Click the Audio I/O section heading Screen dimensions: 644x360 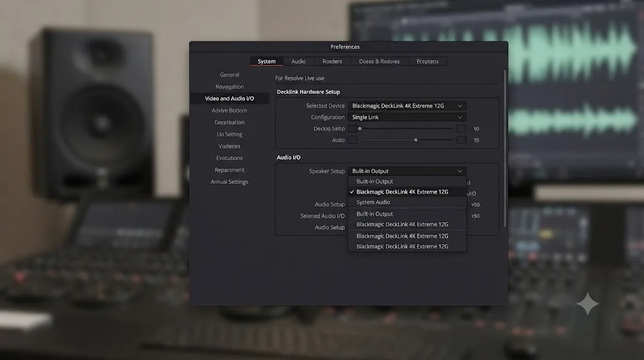(288, 157)
